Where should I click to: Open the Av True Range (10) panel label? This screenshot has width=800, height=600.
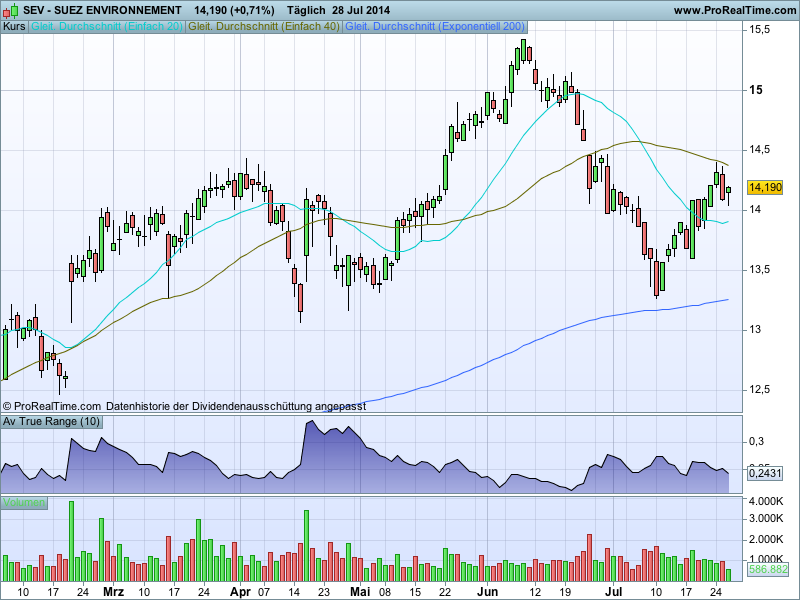(x=52, y=421)
